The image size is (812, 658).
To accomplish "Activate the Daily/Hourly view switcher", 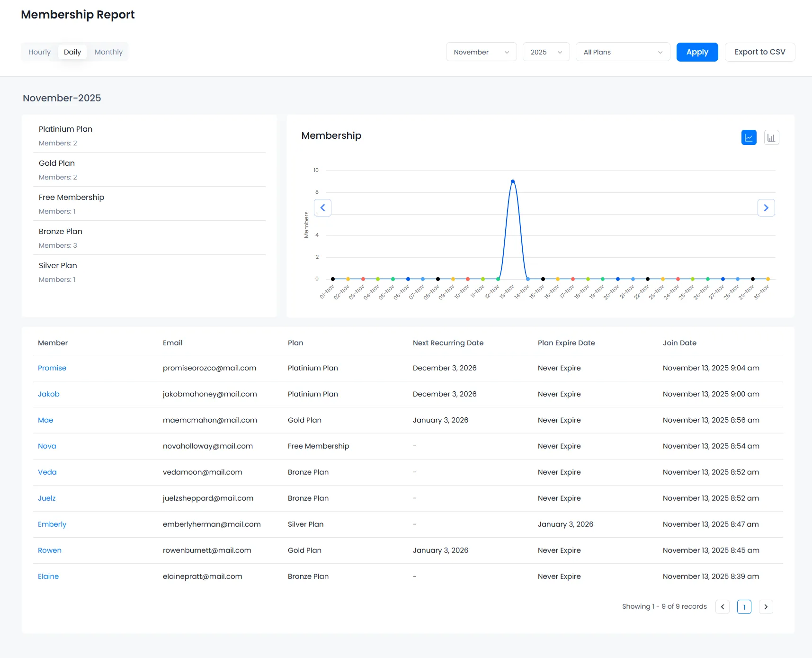I will (x=72, y=52).
